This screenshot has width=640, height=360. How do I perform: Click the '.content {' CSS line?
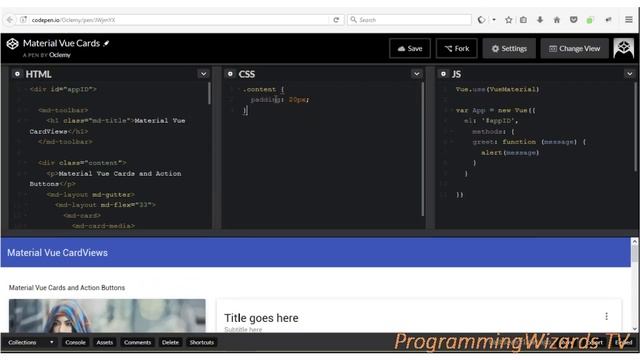[x=263, y=89]
